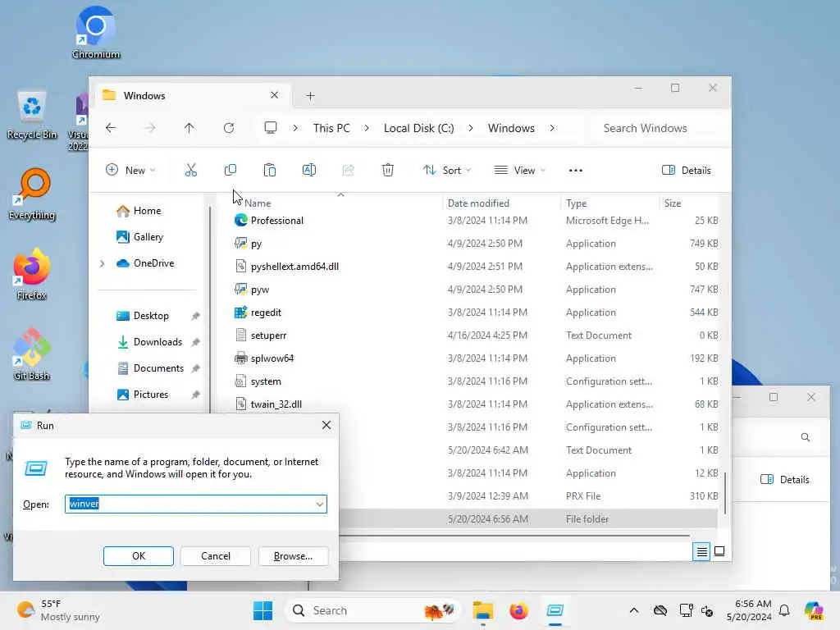Viewport: 840px width, 630px height.
Task: Click the Copy icon in Explorer toolbar
Action: point(231,171)
